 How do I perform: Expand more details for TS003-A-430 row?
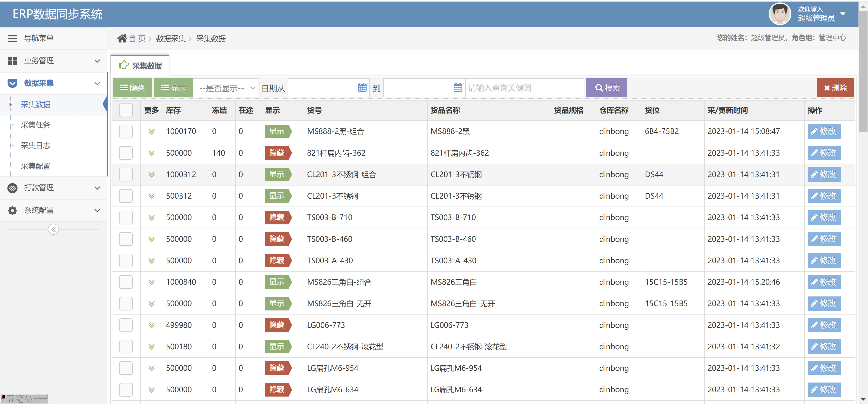click(152, 261)
